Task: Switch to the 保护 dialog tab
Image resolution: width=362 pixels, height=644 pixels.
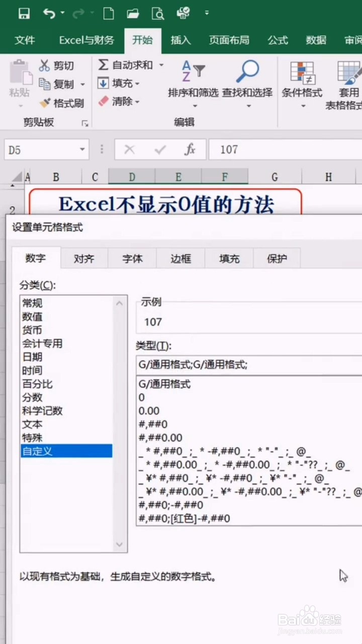Action: click(x=277, y=259)
